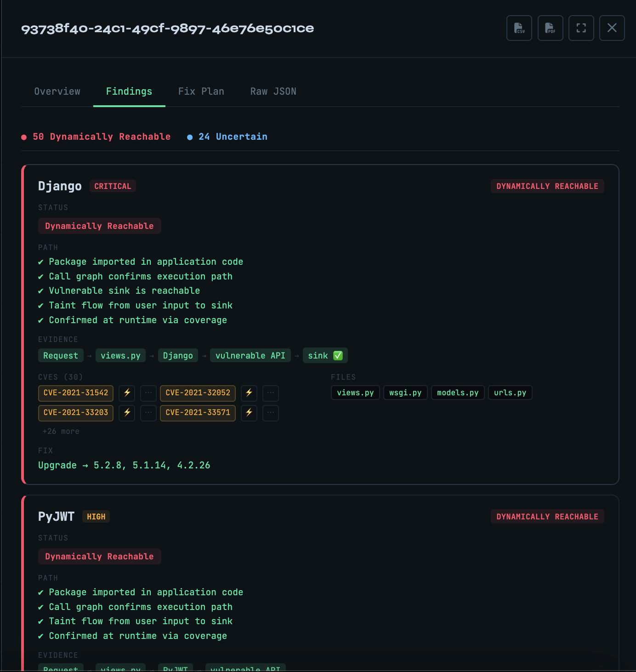Click Django's 'Confirmed at runtime via coverage' line
This screenshot has height=672, width=636.
pyautogui.click(x=132, y=320)
